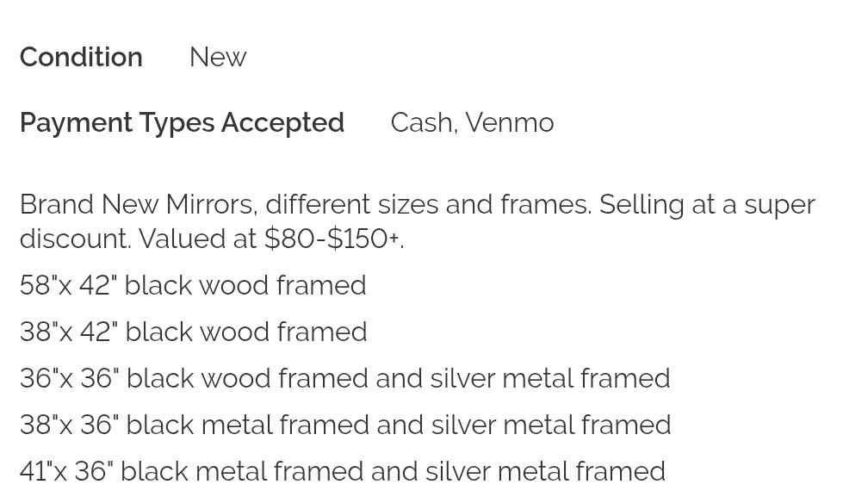Click the word Venmo in payment types

coord(509,122)
